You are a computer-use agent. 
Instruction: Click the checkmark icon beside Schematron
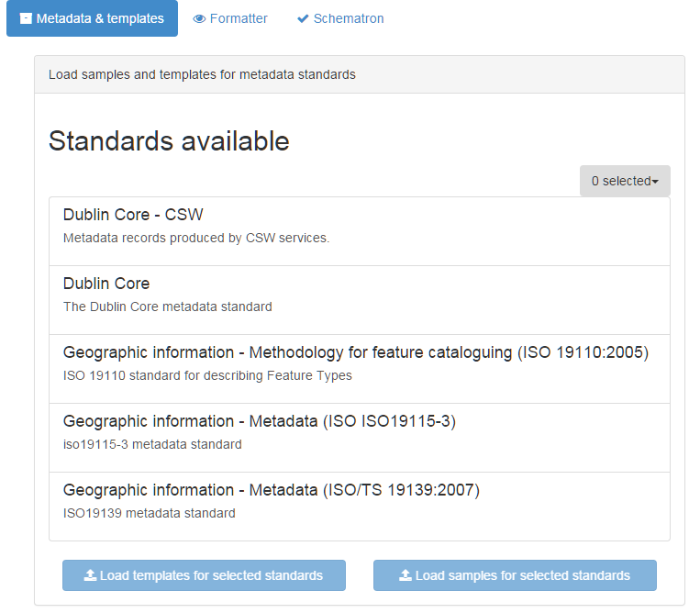[303, 18]
